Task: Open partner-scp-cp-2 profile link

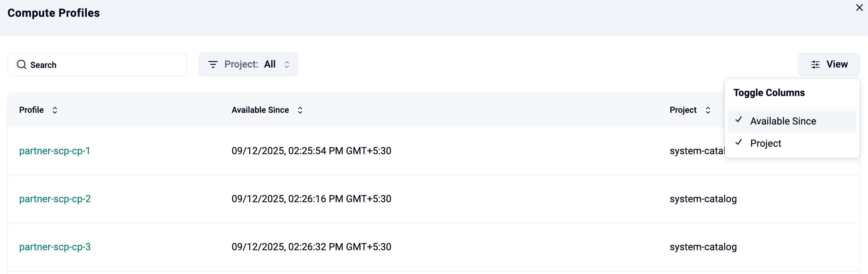Action: click(55, 199)
